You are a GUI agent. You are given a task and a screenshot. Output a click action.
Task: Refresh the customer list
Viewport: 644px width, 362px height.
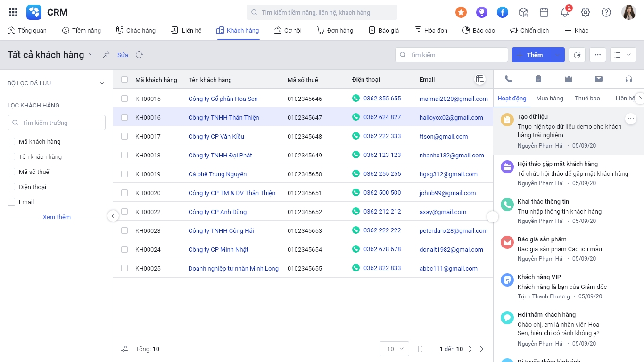(x=140, y=55)
